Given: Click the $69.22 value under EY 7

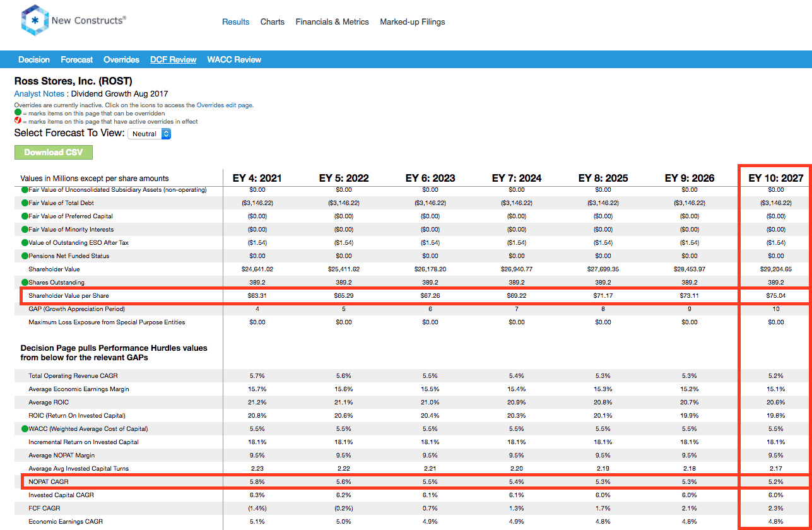Looking at the screenshot, I should pos(517,296).
